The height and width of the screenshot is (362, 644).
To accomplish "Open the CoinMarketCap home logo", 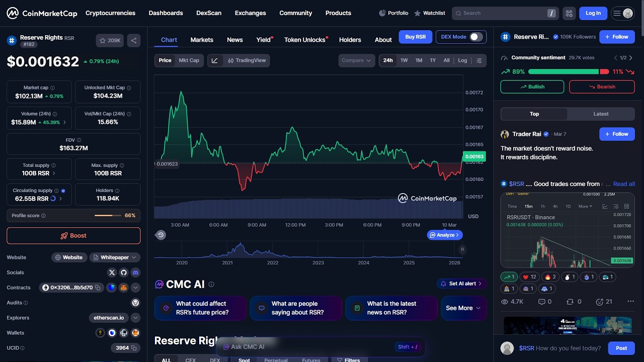I will point(42,13).
